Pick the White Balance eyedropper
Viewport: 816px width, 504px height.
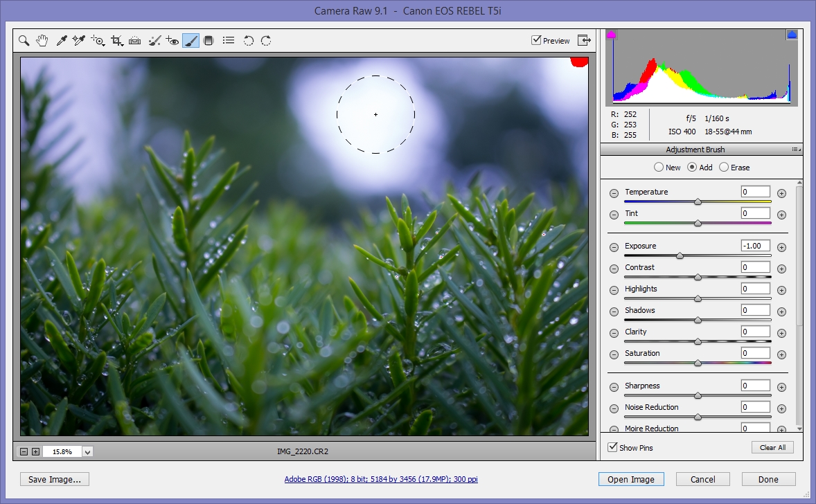(61, 40)
